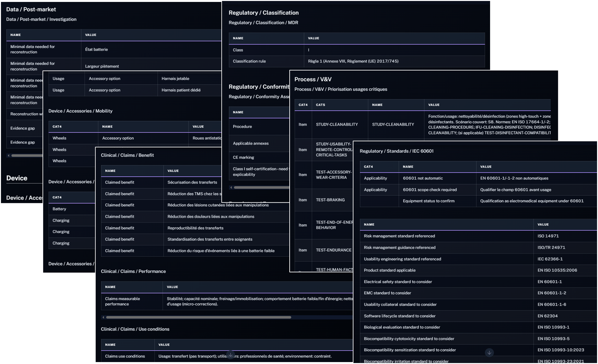
Task: Click 'Sécurisation des transferts' claimed benefit
Action: point(192,182)
